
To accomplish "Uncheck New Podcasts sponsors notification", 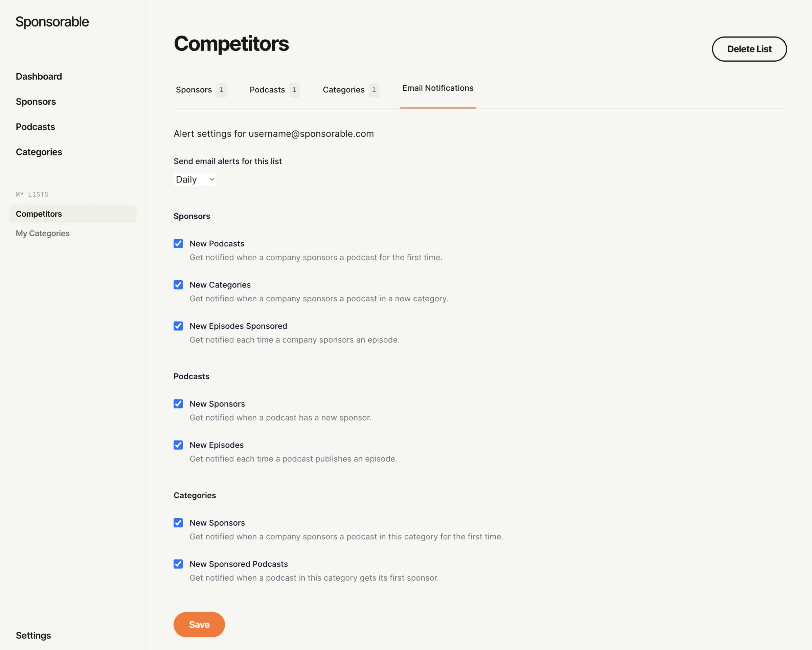I will point(178,243).
